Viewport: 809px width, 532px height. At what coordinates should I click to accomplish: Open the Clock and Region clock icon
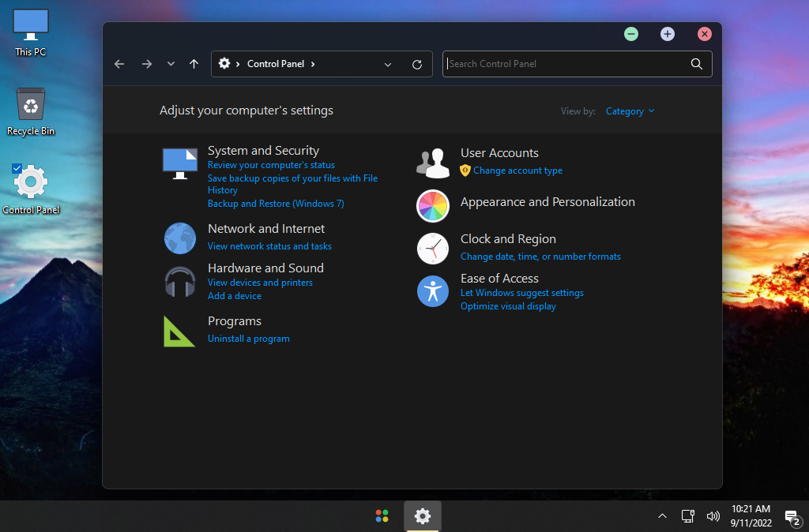[x=433, y=249]
